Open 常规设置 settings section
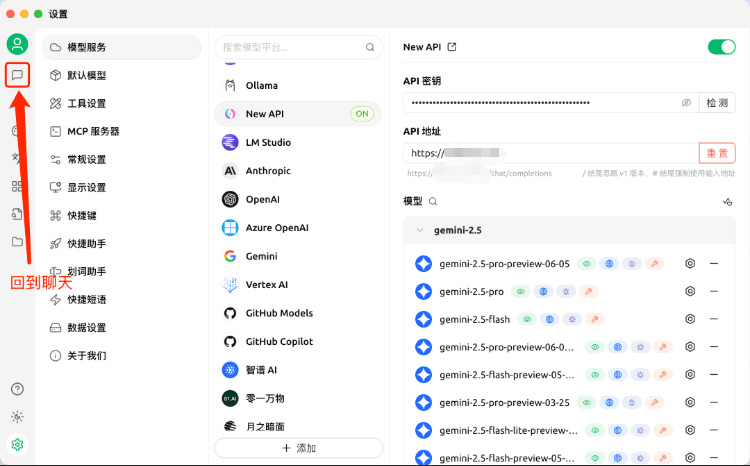The image size is (750, 466). click(121, 159)
